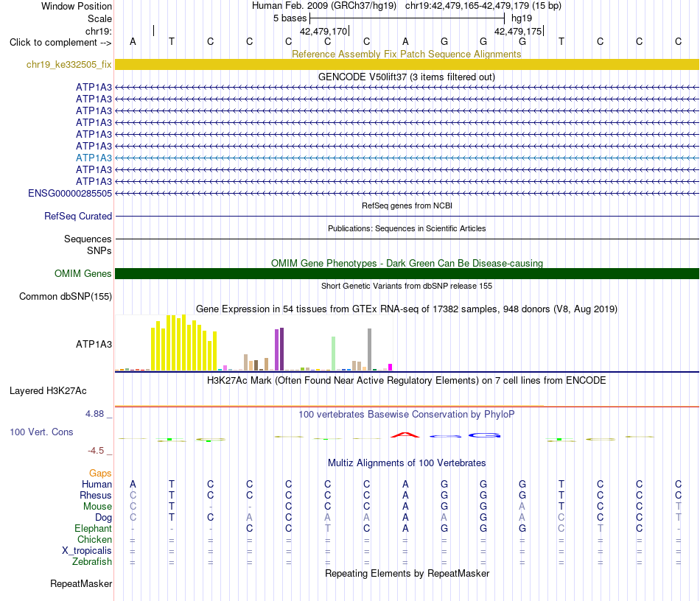Open the RepeatMasker track label
The height and width of the screenshot is (601, 700).
[x=81, y=583]
